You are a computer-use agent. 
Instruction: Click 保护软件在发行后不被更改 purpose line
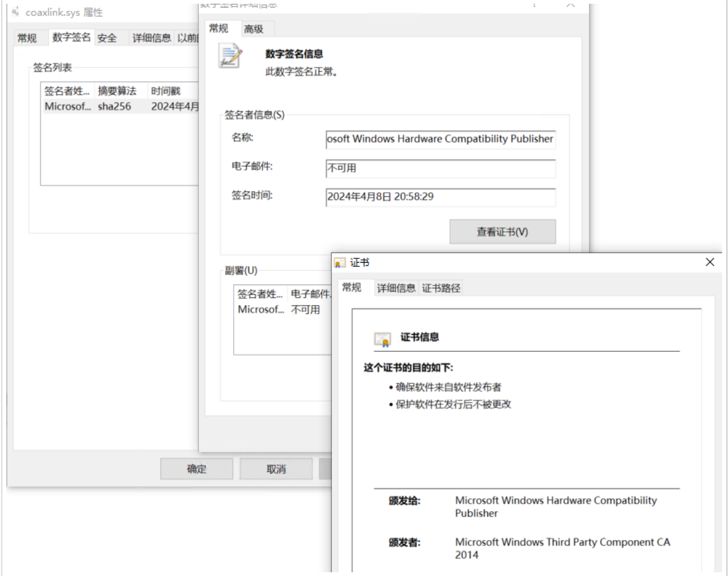tap(453, 404)
